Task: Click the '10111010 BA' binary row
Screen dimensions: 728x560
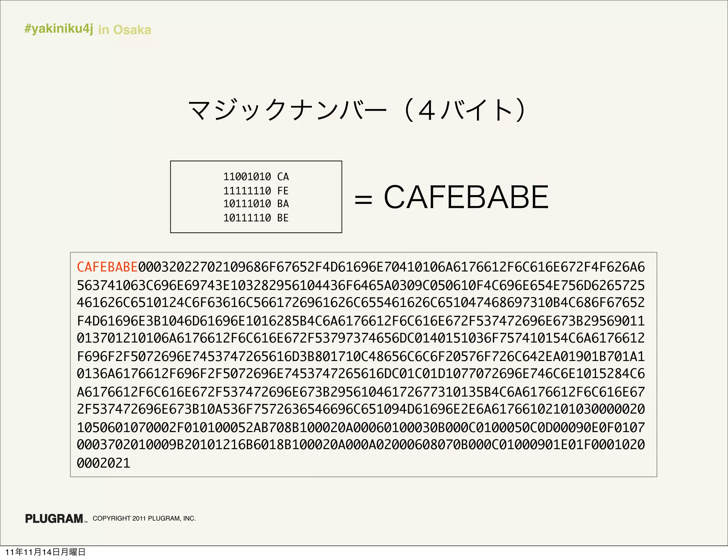Action: [x=256, y=204]
